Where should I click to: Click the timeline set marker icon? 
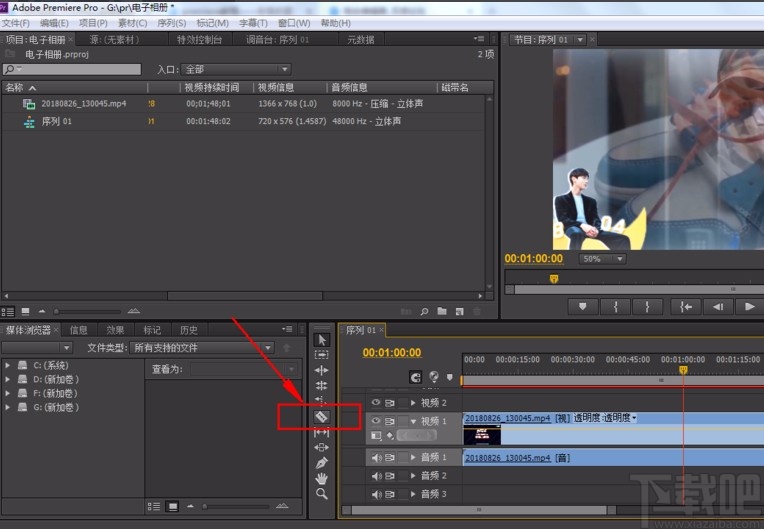(450, 377)
